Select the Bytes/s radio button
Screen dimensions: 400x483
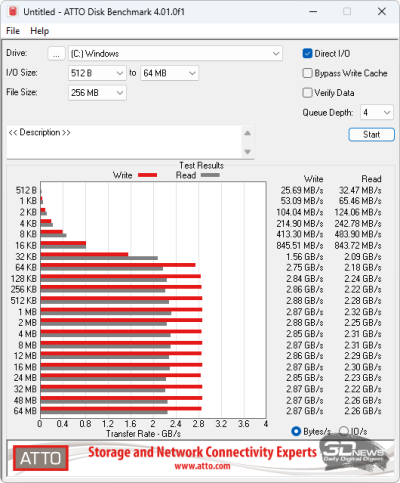[x=296, y=432]
